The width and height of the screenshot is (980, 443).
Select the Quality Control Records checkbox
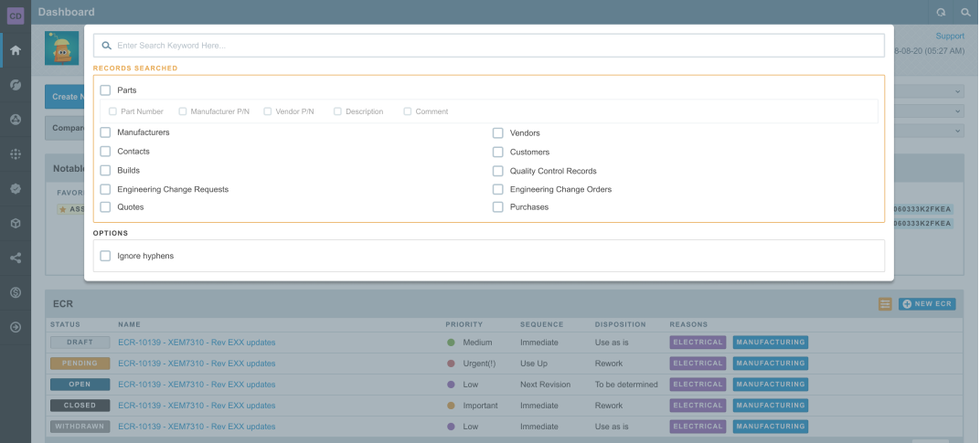[x=498, y=171]
